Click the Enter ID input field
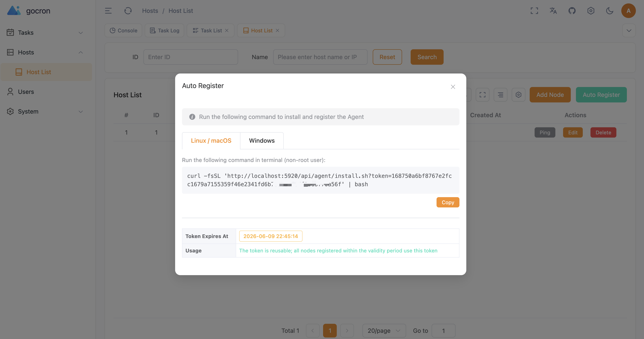644x339 pixels. click(x=191, y=57)
